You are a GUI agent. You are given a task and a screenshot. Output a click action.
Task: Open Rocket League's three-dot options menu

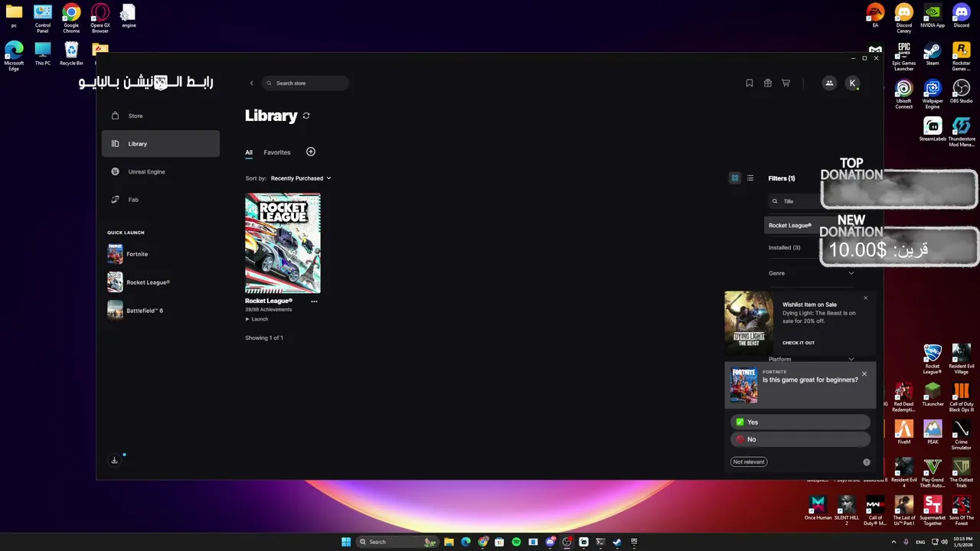pos(314,302)
